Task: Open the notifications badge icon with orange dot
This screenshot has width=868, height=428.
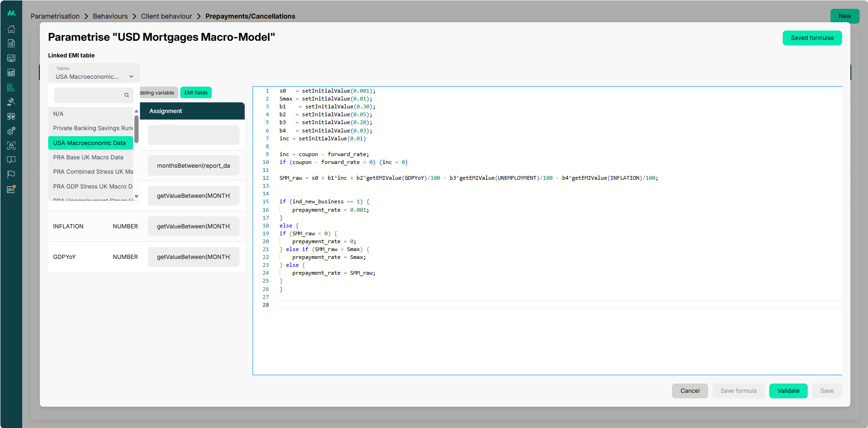Action: [x=11, y=189]
